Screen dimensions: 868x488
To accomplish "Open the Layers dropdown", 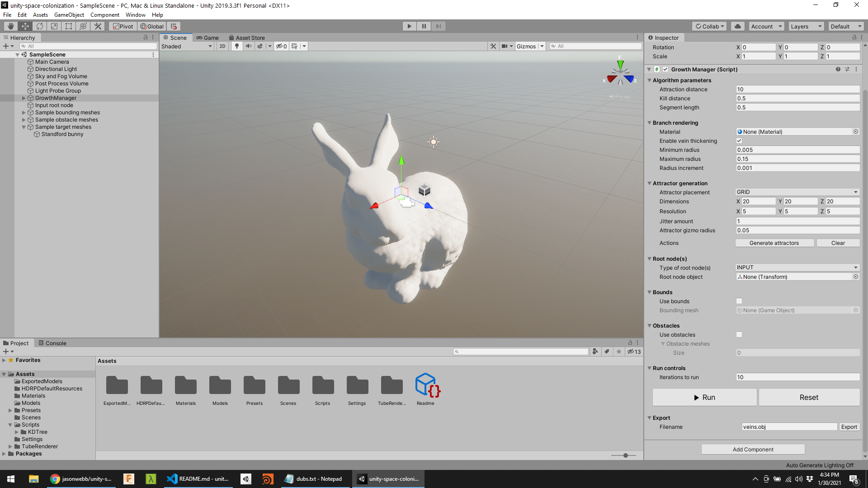I will point(807,26).
